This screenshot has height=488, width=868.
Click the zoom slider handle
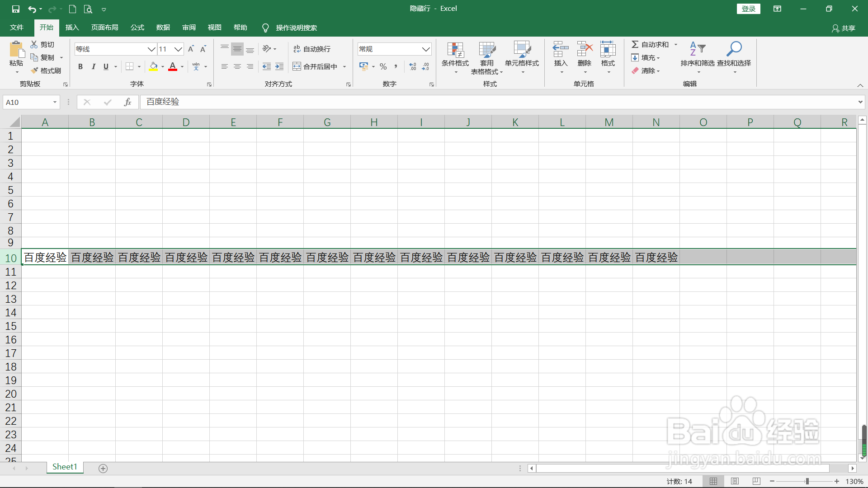(807, 481)
